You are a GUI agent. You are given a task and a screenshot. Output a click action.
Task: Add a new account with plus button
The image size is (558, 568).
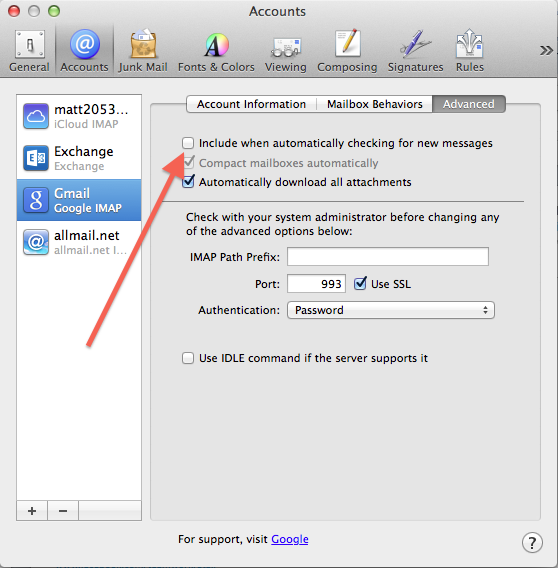click(x=32, y=511)
